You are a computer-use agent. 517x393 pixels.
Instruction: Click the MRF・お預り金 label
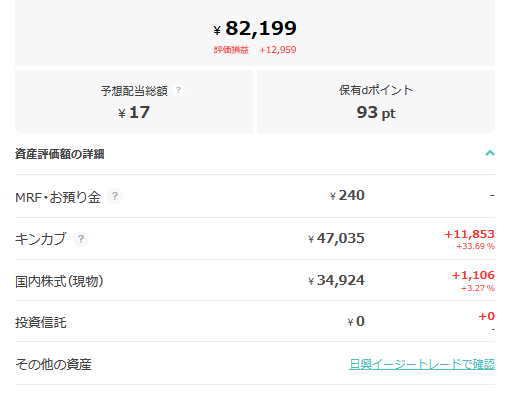(58, 197)
